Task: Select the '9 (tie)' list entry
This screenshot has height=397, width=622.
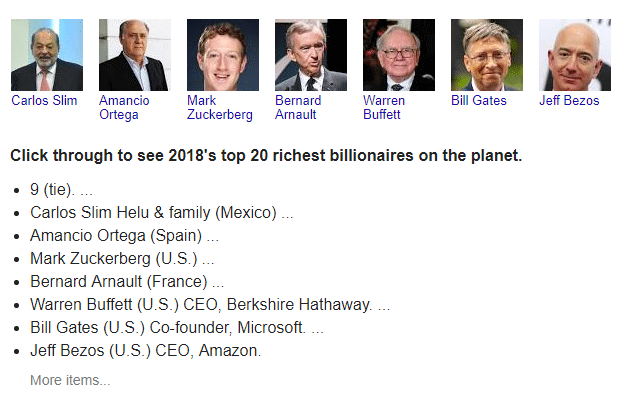Action: point(61,190)
